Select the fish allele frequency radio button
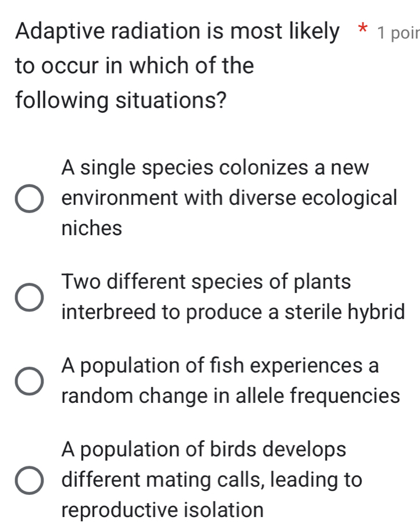Screen dimensions: 420x531 tap(28, 382)
